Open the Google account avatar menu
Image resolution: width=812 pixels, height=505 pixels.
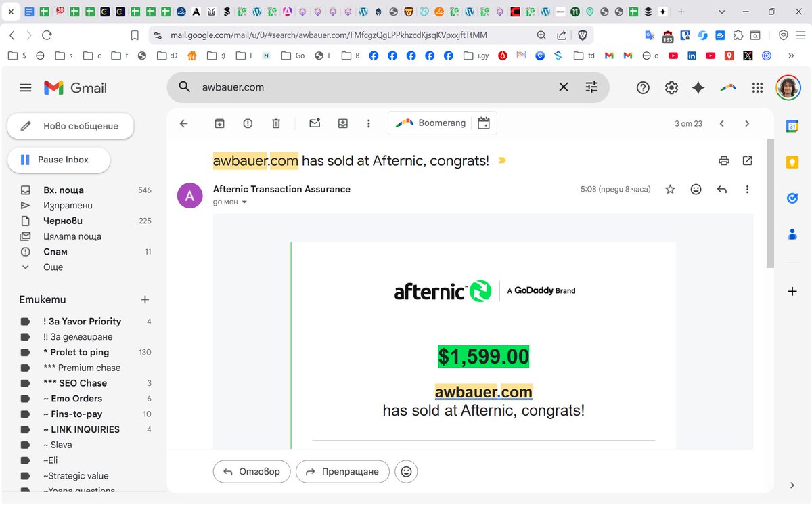788,87
